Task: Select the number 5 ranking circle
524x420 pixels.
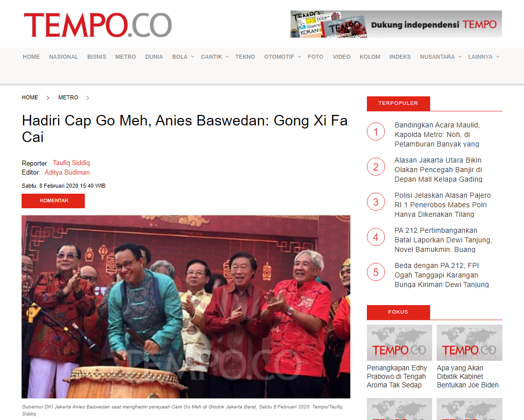Action: [x=376, y=272]
